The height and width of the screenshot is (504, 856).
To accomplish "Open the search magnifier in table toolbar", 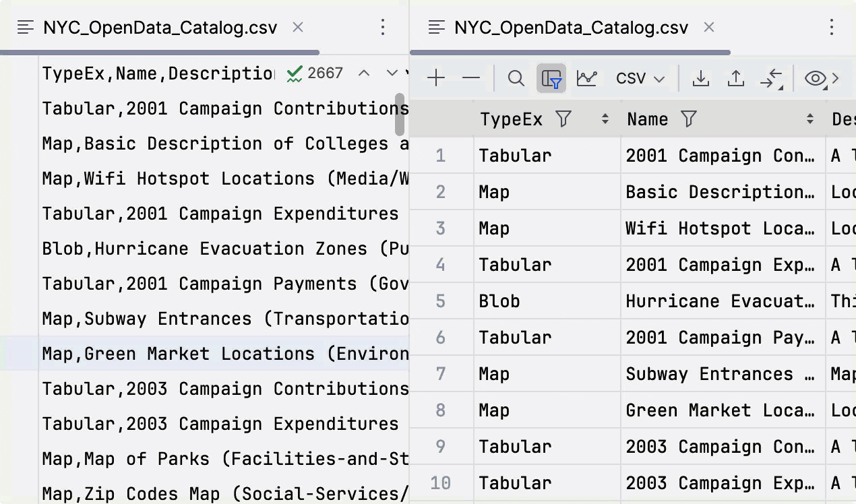I will 516,78.
